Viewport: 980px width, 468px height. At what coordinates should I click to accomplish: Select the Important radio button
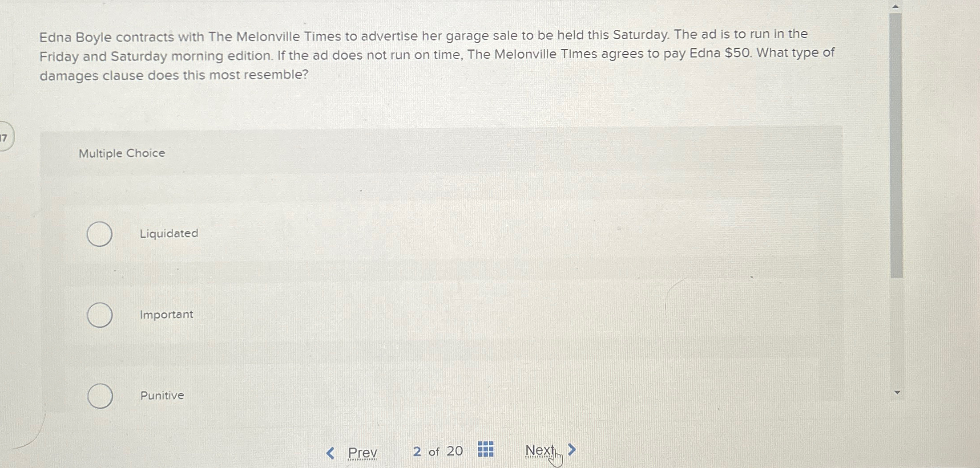pyautogui.click(x=101, y=315)
